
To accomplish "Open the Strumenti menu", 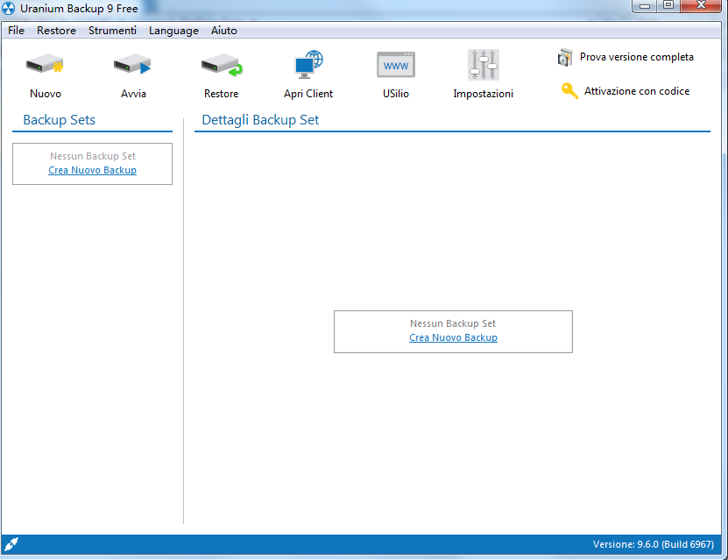I will [x=112, y=31].
